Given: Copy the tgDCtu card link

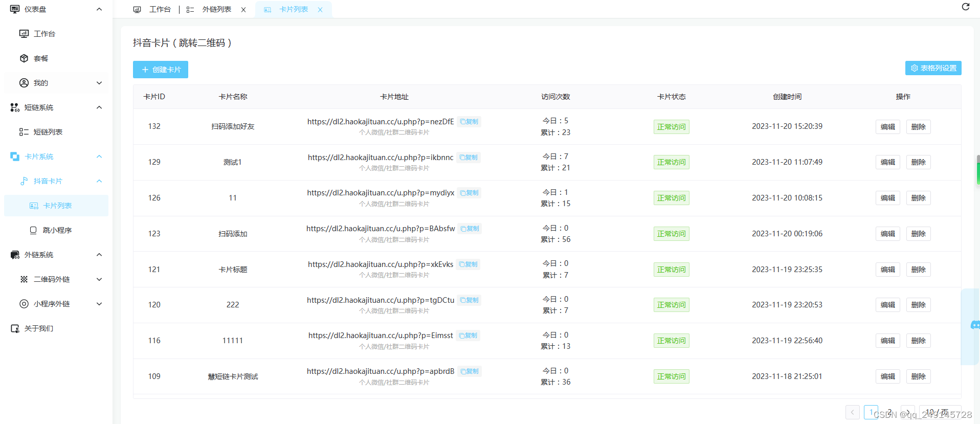Looking at the screenshot, I should coord(470,300).
